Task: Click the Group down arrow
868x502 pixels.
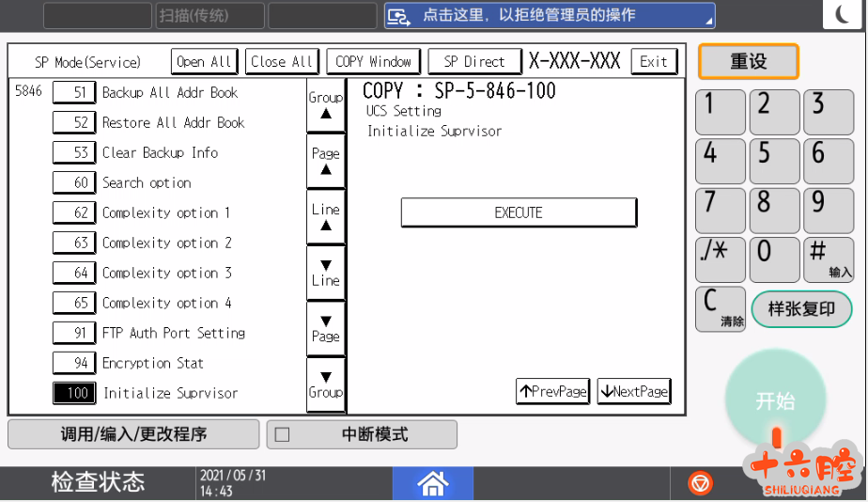Action: pos(325,384)
